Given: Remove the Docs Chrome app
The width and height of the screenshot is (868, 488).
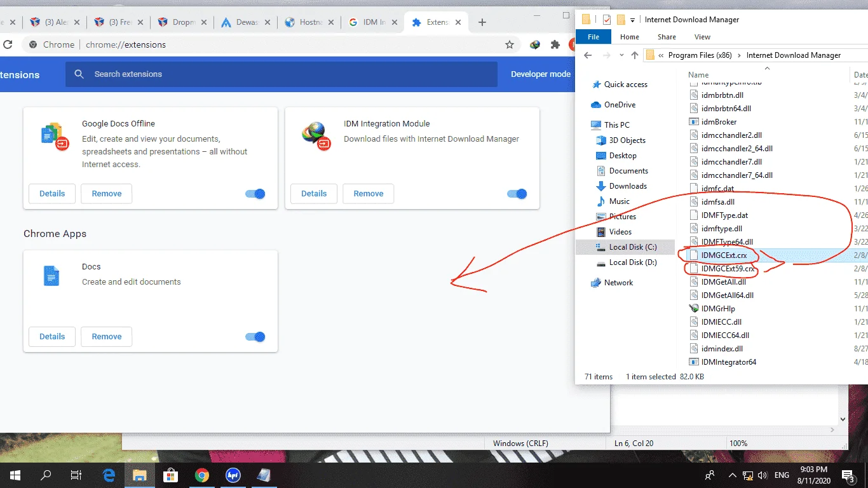Looking at the screenshot, I should pos(106,337).
